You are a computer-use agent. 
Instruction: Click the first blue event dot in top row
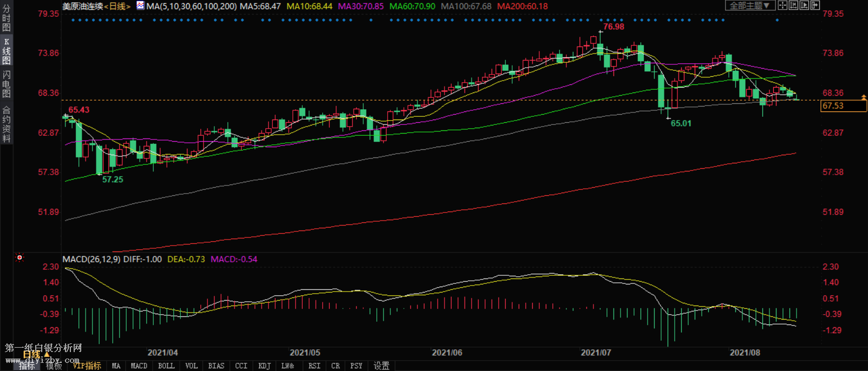click(73, 20)
